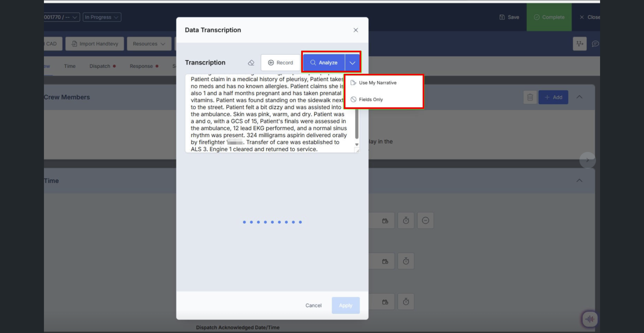Click the Analyze button
The image size is (644, 333).
point(324,63)
